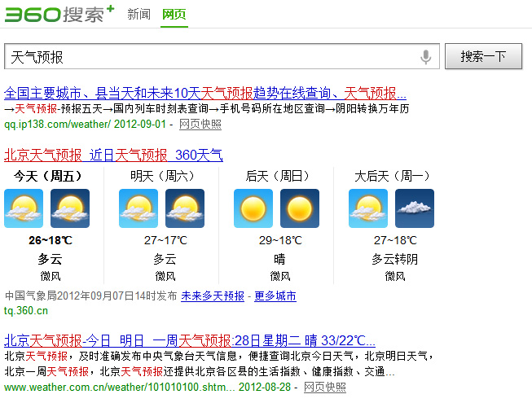Click the 360搜索 logo
The image size is (532, 403).
(x=59, y=14)
